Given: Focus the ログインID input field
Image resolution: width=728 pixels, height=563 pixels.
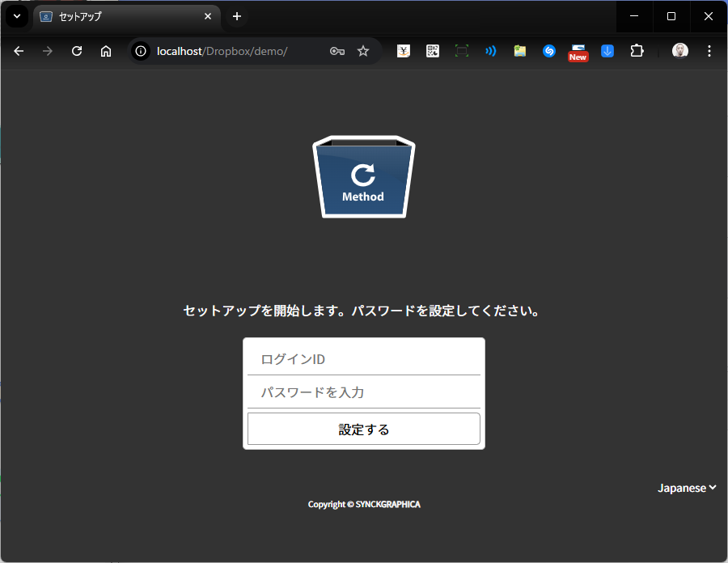Looking at the screenshot, I should pos(364,359).
